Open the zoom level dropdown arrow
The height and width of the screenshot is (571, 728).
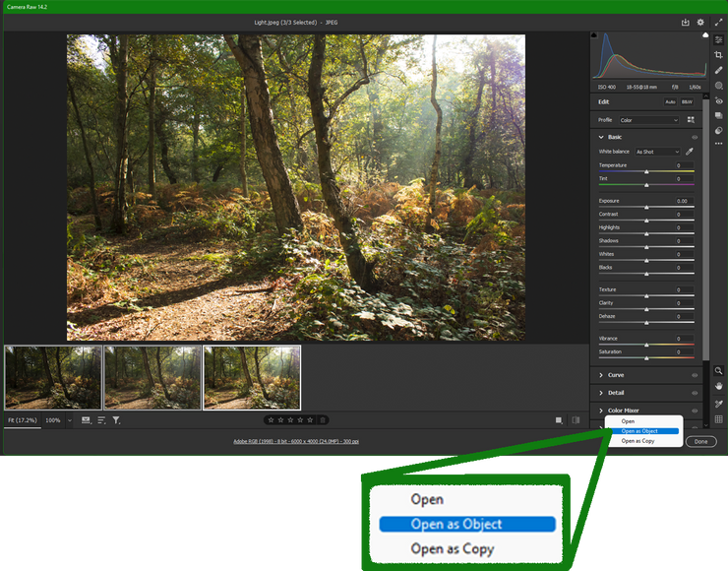(x=70, y=420)
